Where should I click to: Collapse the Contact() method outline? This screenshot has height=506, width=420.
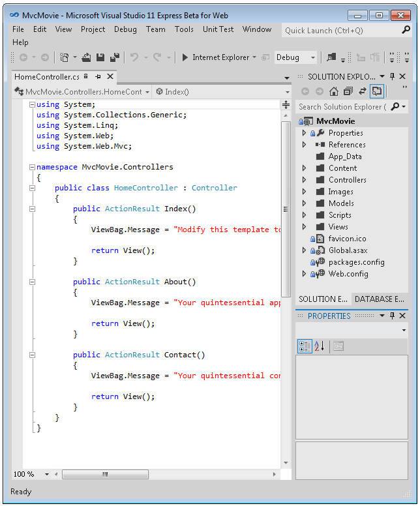(x=32, y=355)
